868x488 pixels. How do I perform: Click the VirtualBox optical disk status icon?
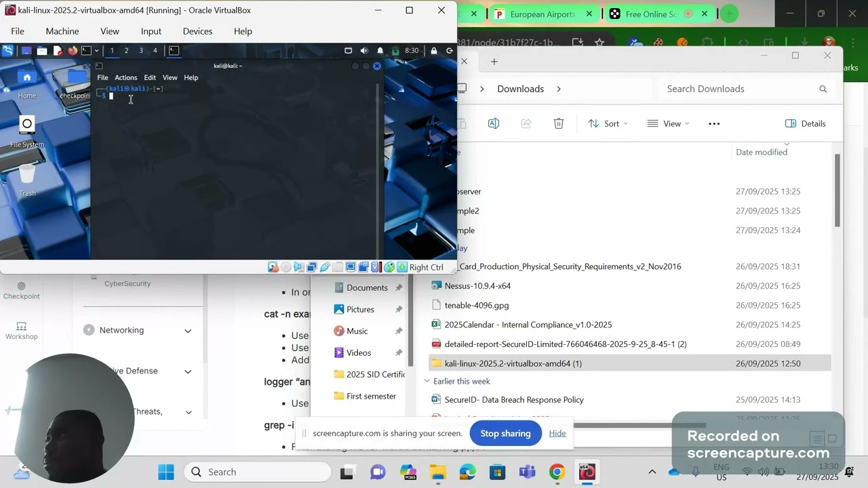[x=286, y=267]
